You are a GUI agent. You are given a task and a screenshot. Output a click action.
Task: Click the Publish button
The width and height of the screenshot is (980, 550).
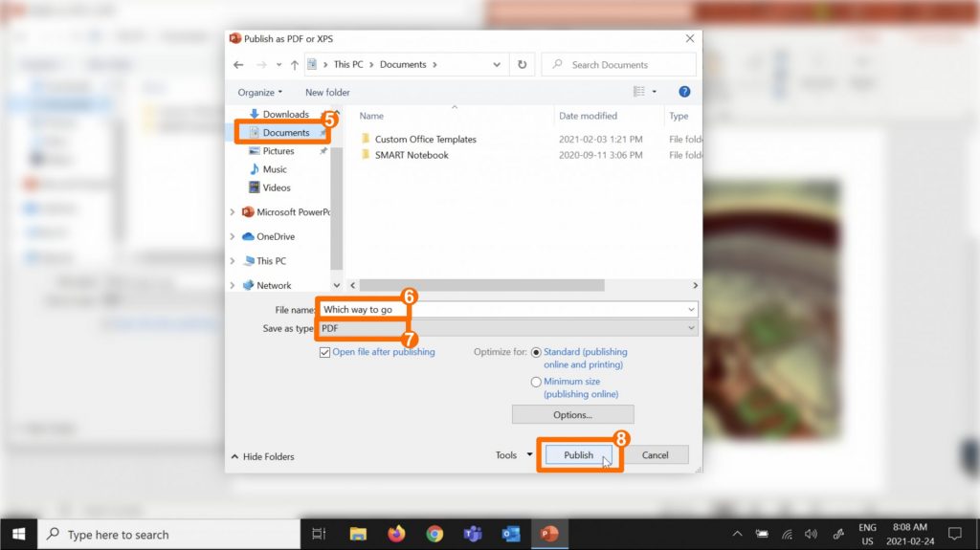578,455
